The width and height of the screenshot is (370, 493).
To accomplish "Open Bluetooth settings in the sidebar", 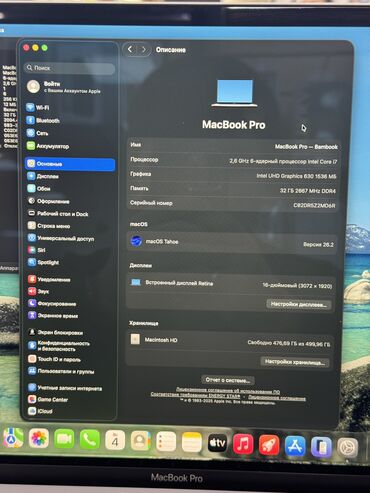I will coord(43,120).
